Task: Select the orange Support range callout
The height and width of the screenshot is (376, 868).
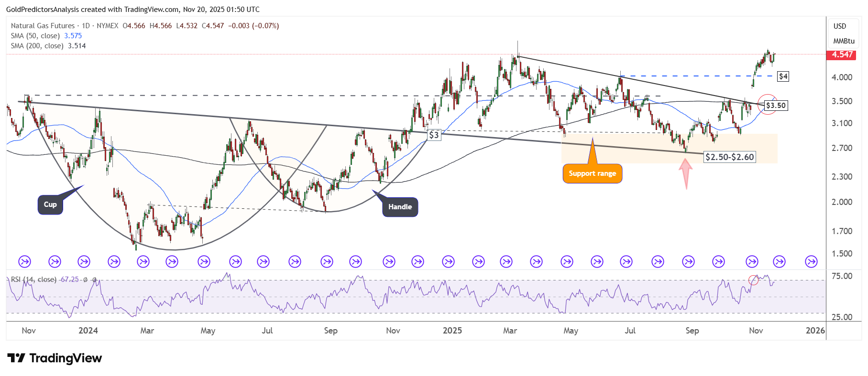Action: [592, 173]
